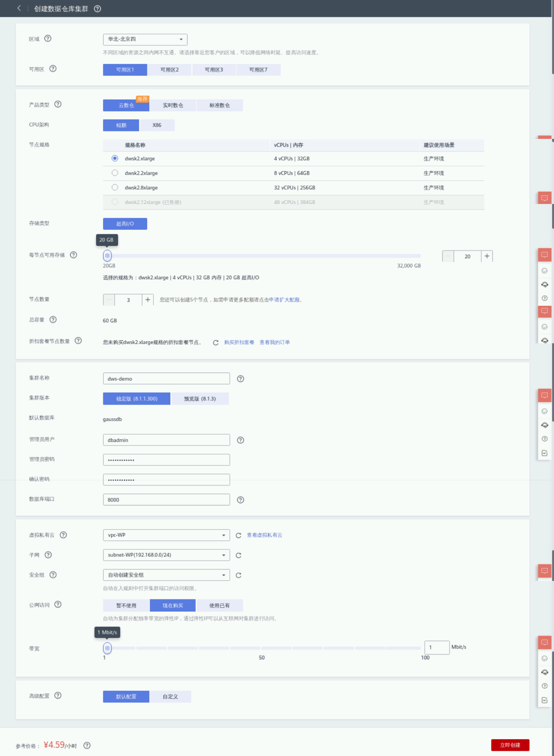Select the dwsk2.xlarge node spec radio

[115, 158]
